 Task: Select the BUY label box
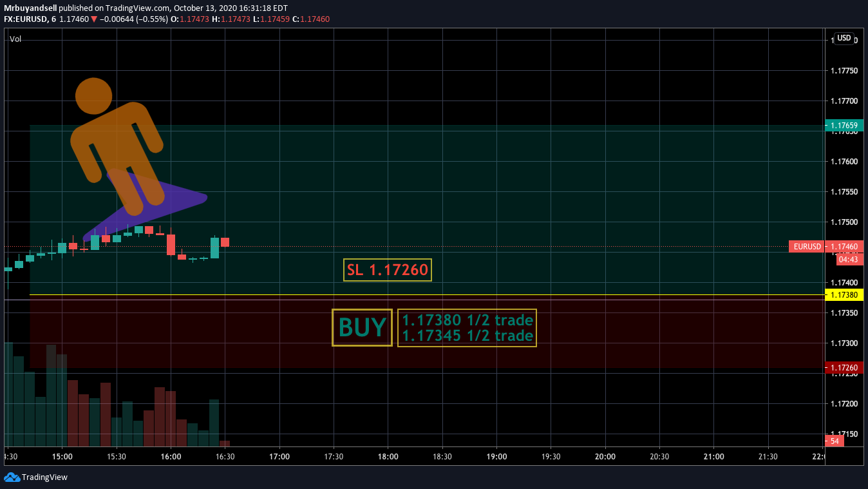pos(362,328)
